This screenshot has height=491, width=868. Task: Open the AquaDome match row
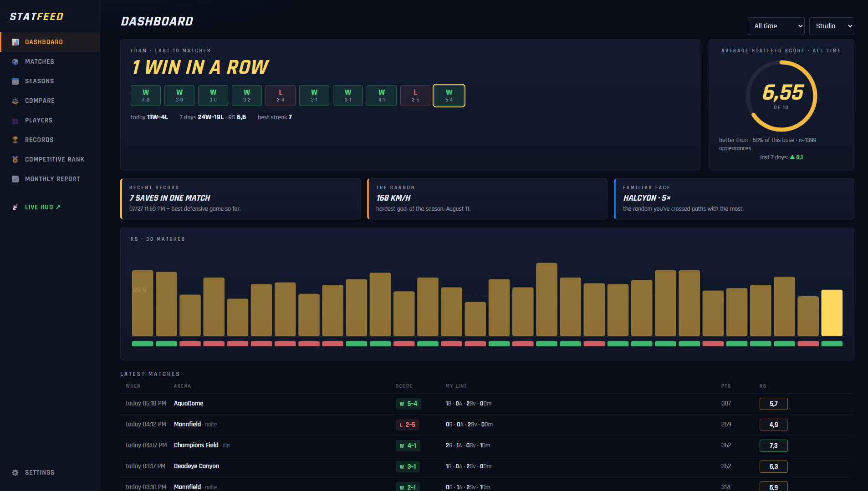(487, 404)
